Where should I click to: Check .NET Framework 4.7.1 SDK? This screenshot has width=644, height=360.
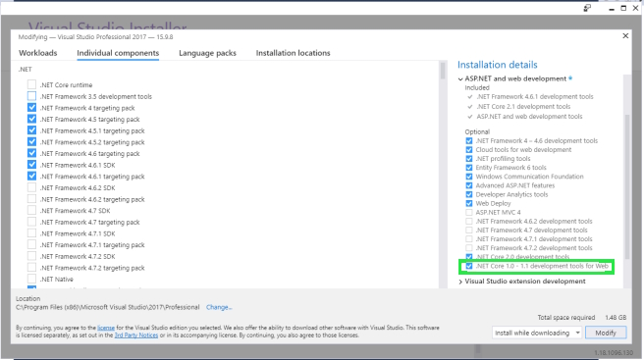[x=31, y=233]
